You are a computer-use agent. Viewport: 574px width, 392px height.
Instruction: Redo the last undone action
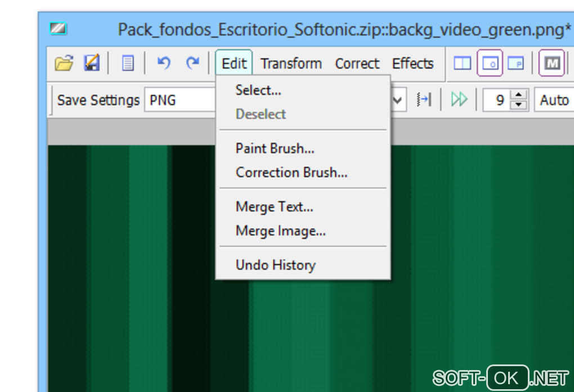[192, 63]
